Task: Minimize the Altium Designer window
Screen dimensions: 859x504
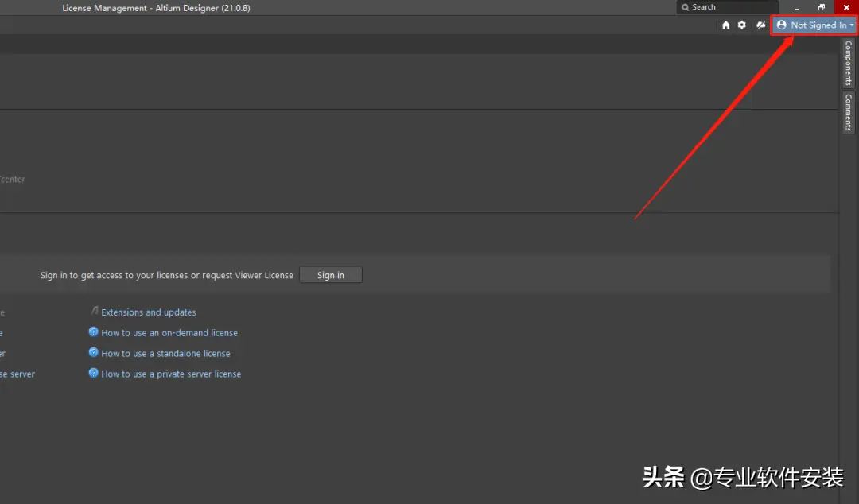Action: (796, 8)
